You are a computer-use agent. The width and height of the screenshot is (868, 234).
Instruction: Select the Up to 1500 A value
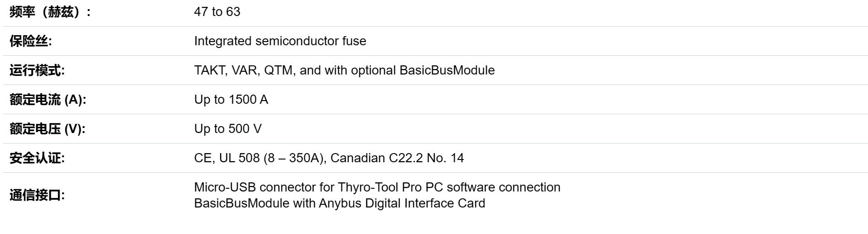(231, 100)
